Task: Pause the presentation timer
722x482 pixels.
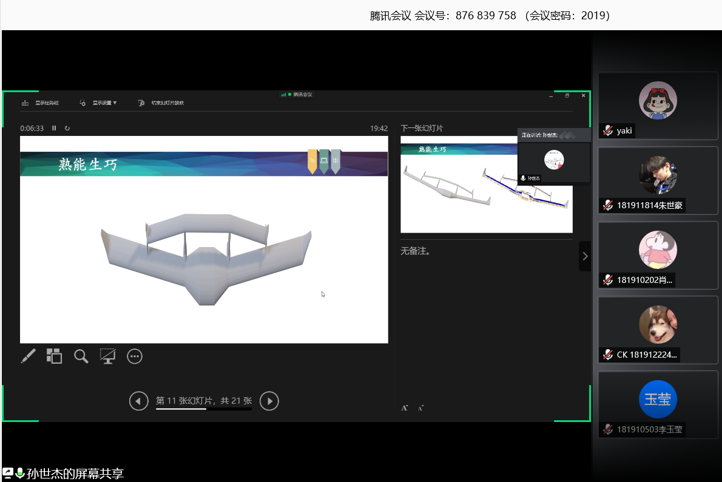Action: pyautogui.click(x=54, y=128)
